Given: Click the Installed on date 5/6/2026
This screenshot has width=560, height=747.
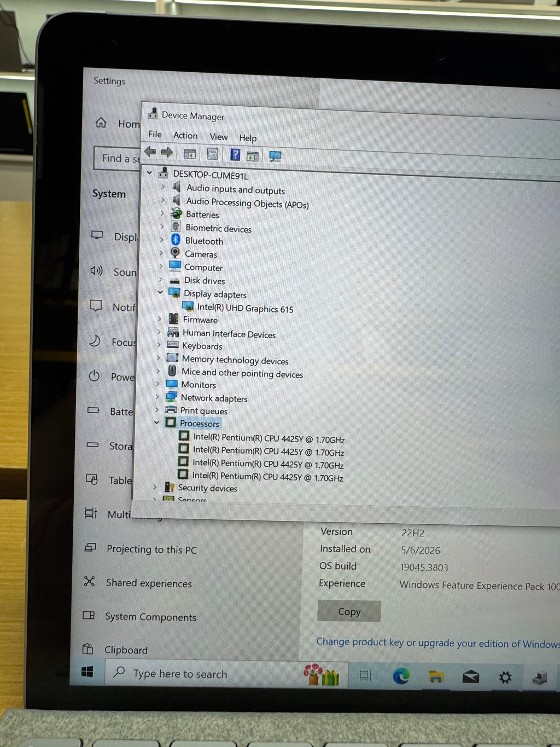Looking at the screenshot, I should tap(420, 550).
